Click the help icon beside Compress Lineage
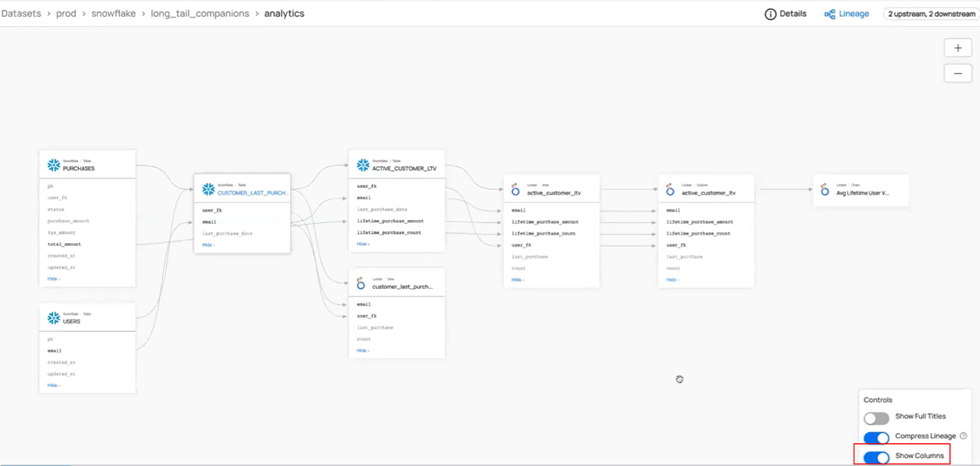980x466 pixels. [x=963, y=436]
